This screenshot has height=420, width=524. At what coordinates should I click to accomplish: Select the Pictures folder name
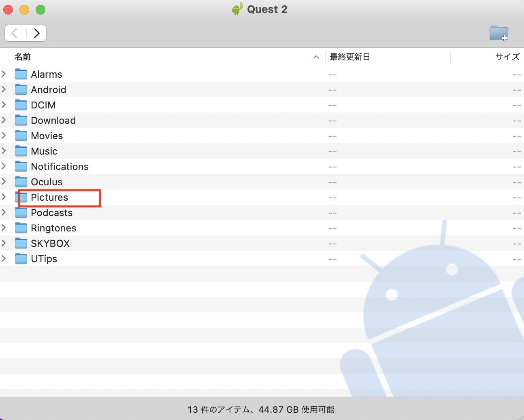point(49,197)
